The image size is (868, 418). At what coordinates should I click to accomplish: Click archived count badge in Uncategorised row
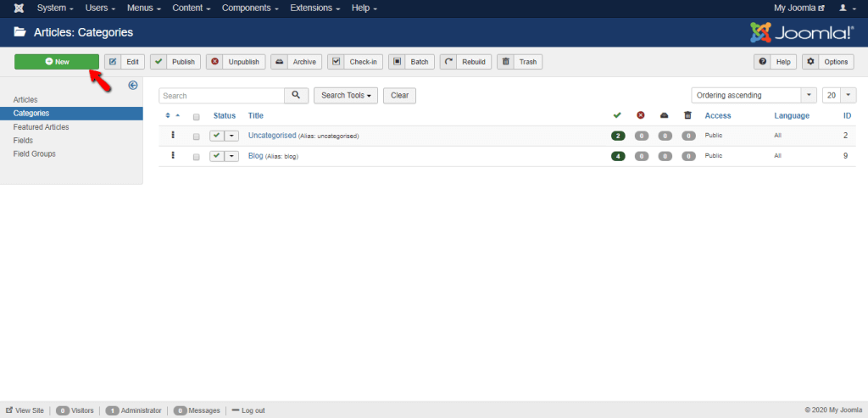[x=665, y=136]
